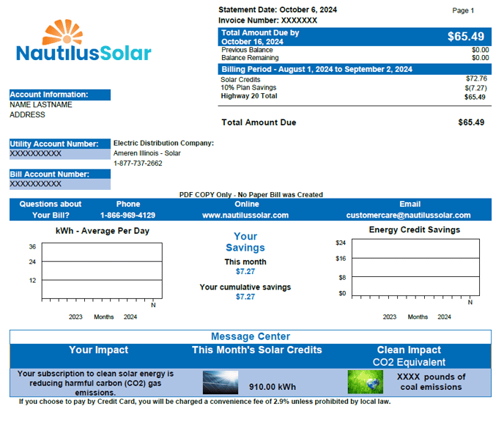Click the Account Information header
The height and width of the screenshot is (428, 504).
[x=60, y=95]
